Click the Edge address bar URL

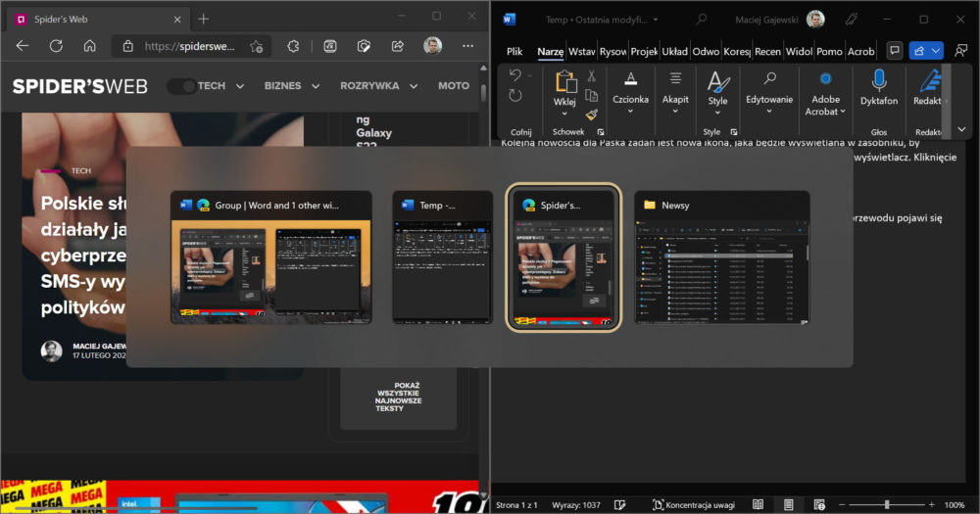click(189, 46)
